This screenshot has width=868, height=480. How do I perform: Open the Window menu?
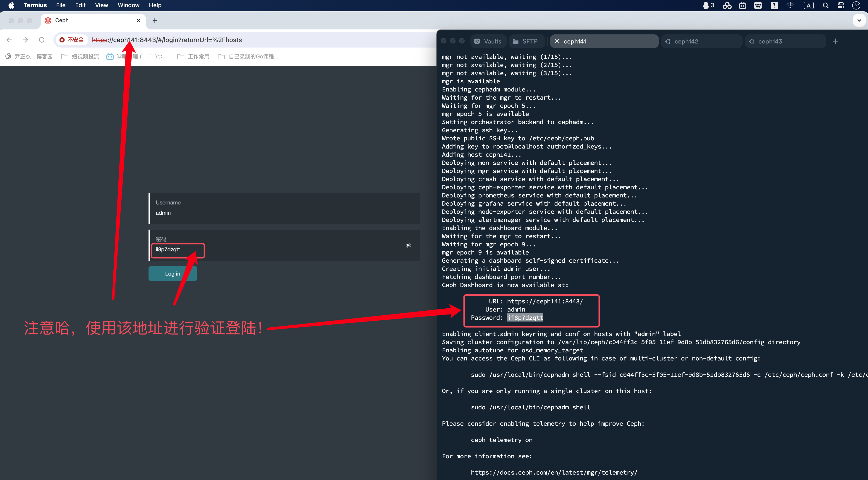[x=128, y=5]
